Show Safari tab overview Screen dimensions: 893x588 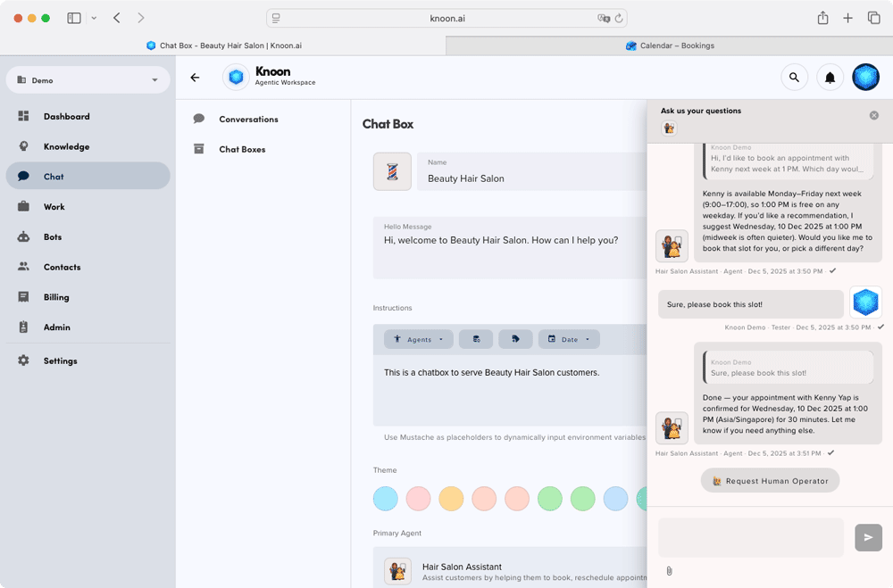coord(873,18)
